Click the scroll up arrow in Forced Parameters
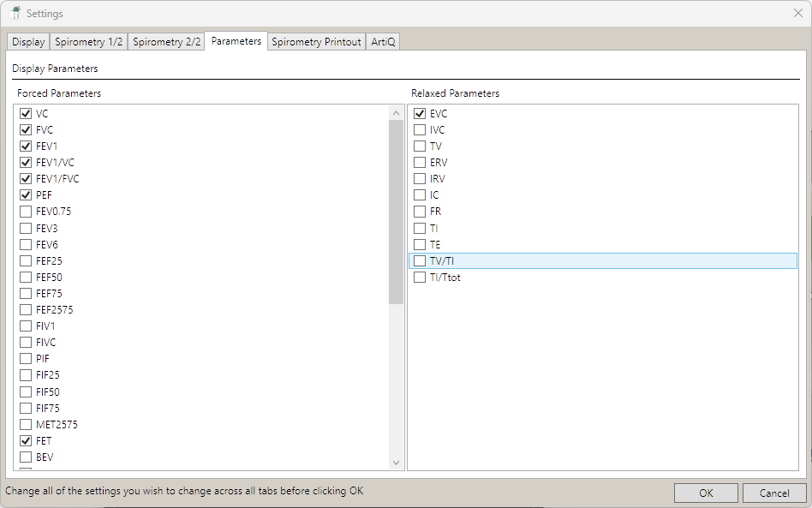Viewport: 812px width, 508px height. (396, 113)
